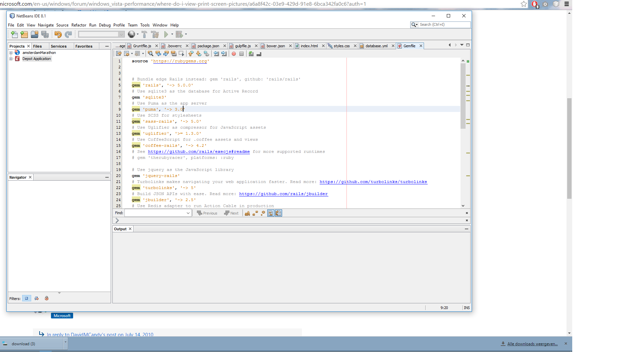This screenshot has height=362, width=644.
Task: Click the Open Project folder icon
Action: tap(35, 34)
